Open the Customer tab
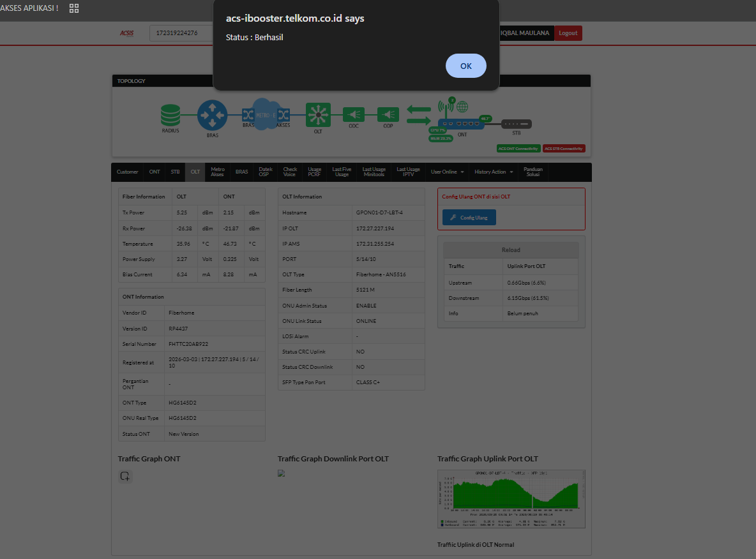Image resolution: width=756 pixels, height=559 pixels. click(127, 172)
